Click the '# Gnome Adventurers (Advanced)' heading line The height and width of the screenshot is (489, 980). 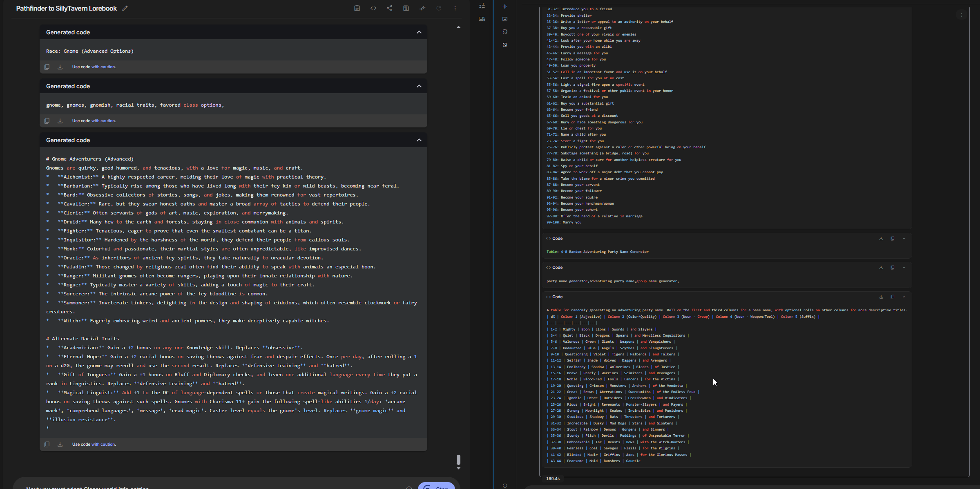pos(90,159)
